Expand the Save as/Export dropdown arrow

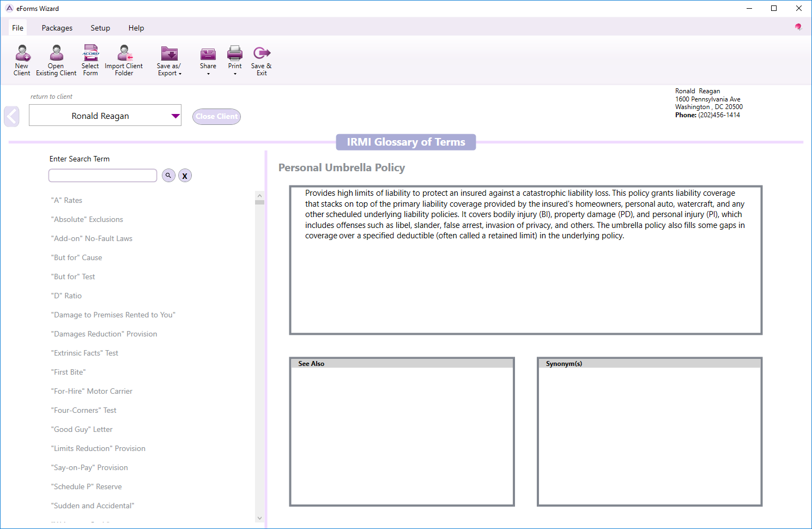click(180, 74)
